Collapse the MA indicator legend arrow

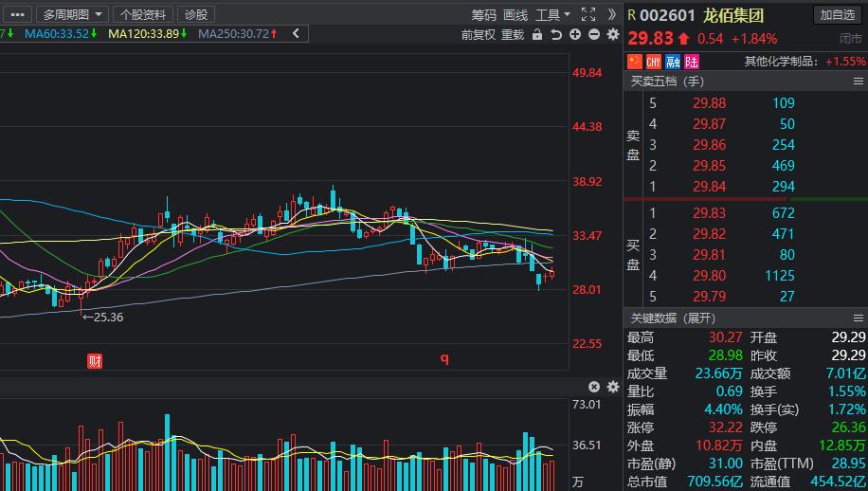click(297, 34)
